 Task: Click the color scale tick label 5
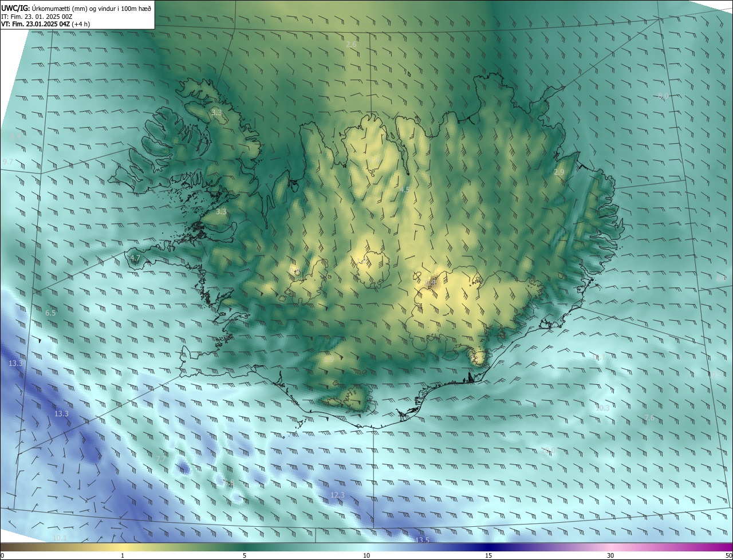coord(245,555)
